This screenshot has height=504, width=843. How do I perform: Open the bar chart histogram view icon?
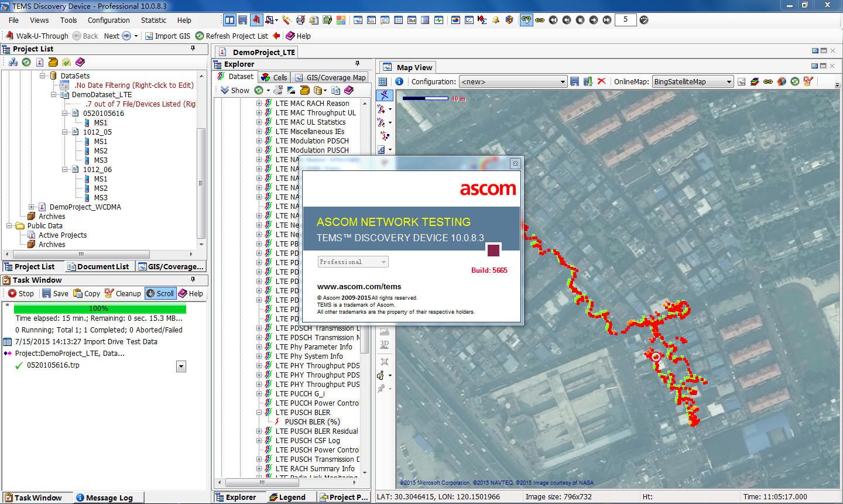[x=412, y=20]
